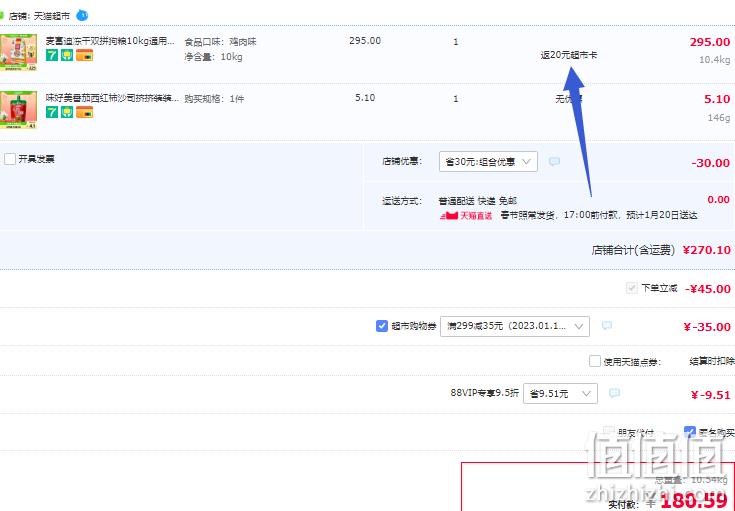This screenshot has height=511, width=735.
Task: Click the comment bubble icon beside 店铺优惠 dropdown
Action: tap(554, 162)
